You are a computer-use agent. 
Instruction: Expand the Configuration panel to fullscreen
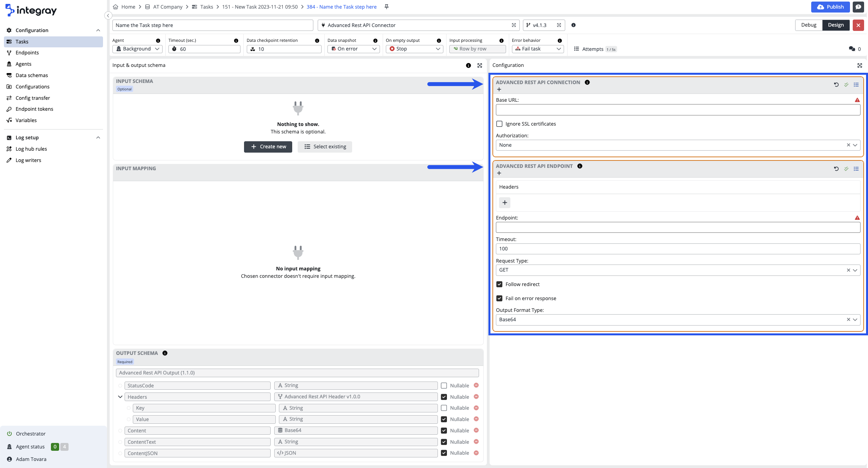pyautogui.click(x=859, y=65)
